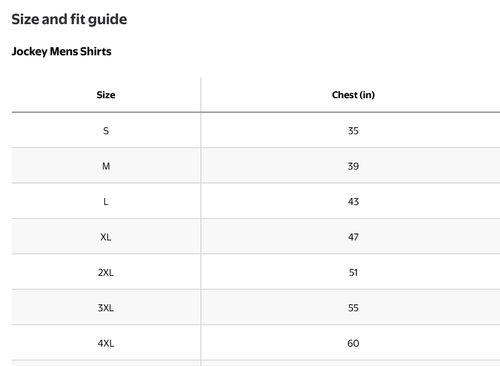Click chest value 60 in 4XL row
The image size is (500, 366).
(353, 343)
